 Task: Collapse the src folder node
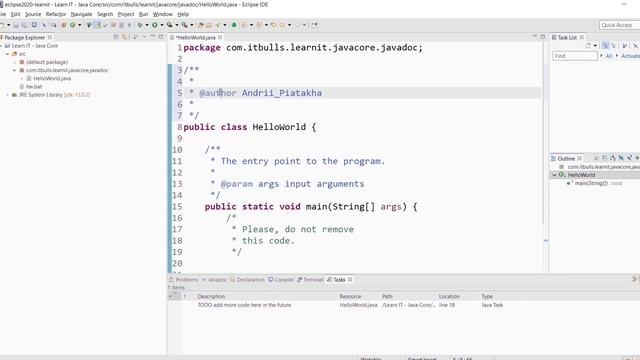pos(7,54)
